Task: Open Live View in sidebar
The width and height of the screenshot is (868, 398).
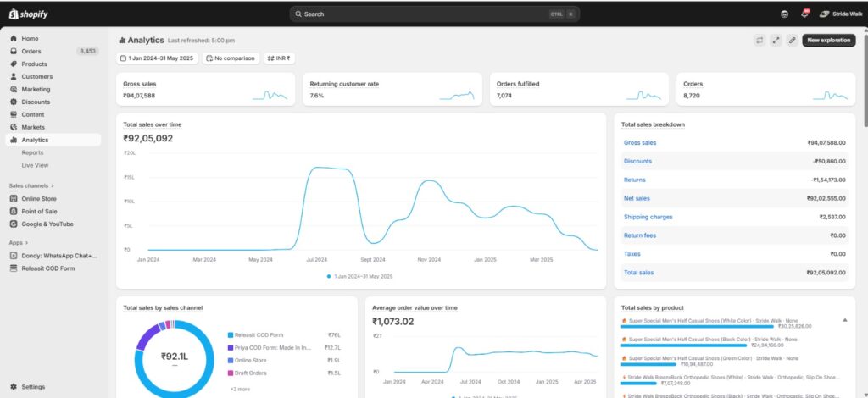Action: (35, 165)
